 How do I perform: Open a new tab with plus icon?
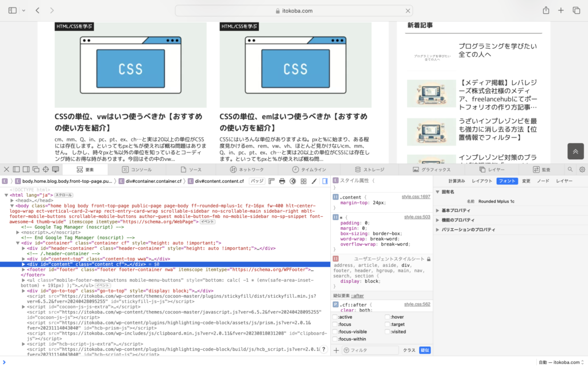click(560, 10)
